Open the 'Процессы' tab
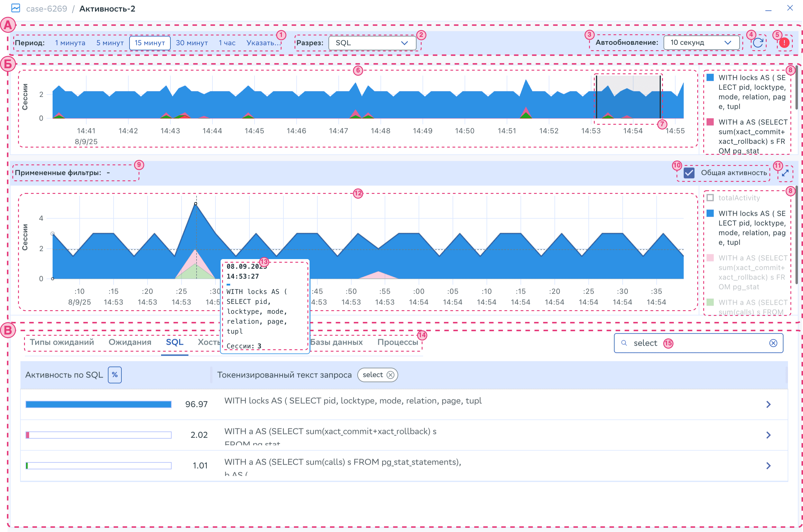This screenshot has width=803, height=532. click(x=398, y=342)
